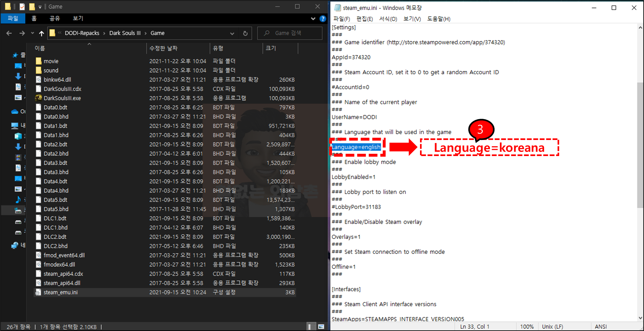Refresh the Game folder view

click(245, 33)
